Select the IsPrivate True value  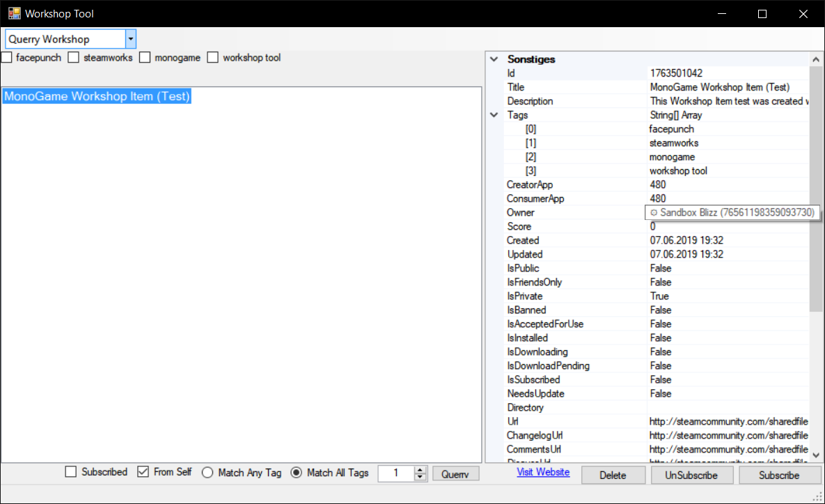point(659,296)
